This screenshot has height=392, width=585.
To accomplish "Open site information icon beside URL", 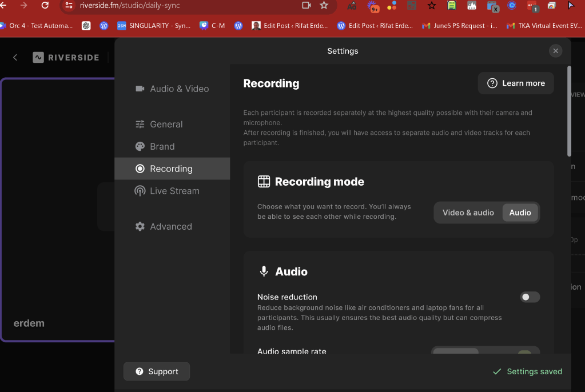I will tap(69, 5).
